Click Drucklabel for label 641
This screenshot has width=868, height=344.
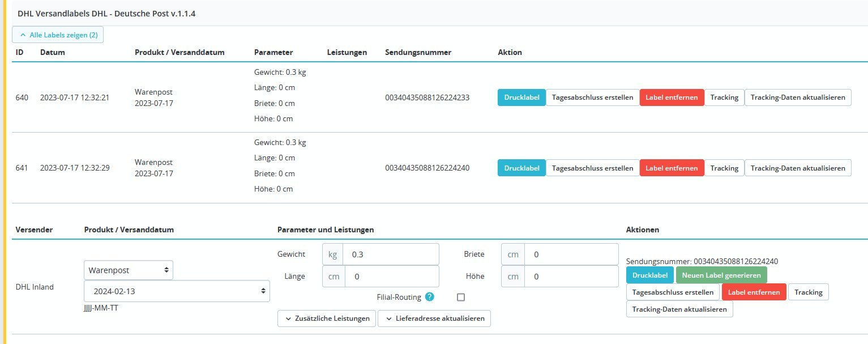(x=521, y=168)
